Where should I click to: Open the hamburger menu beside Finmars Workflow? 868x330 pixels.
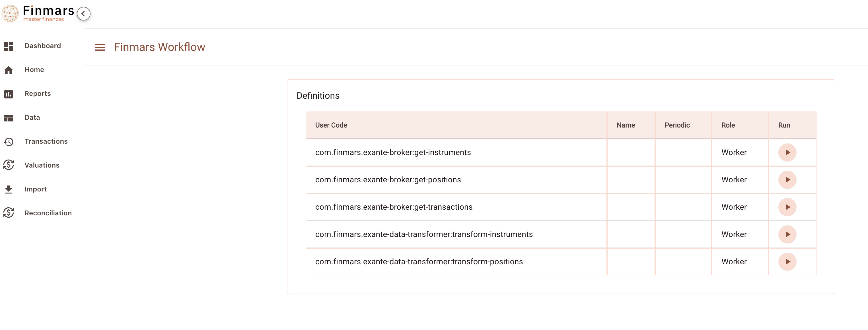(x=100, y=47)
